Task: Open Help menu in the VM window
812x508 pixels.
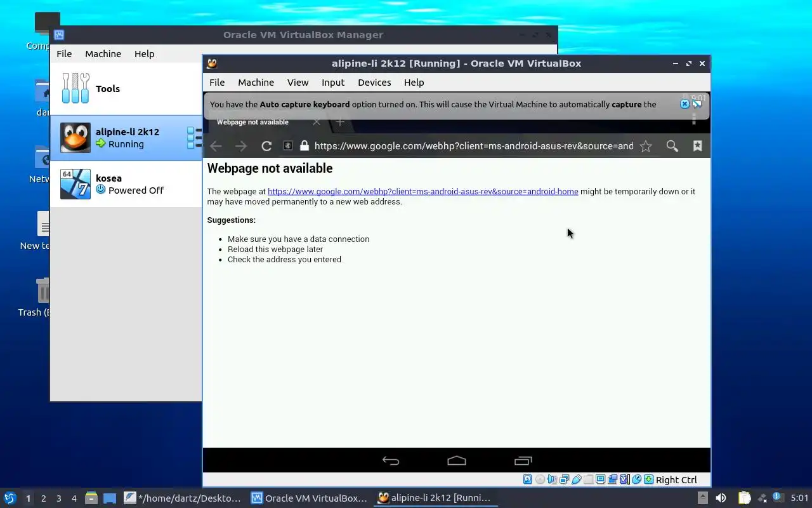Action: coord(414,83)
